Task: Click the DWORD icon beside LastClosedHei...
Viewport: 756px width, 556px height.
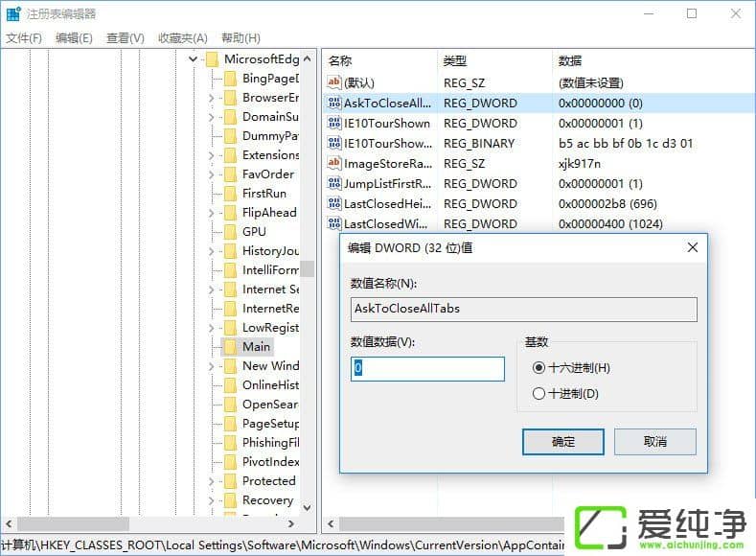Action: (334, 204)
